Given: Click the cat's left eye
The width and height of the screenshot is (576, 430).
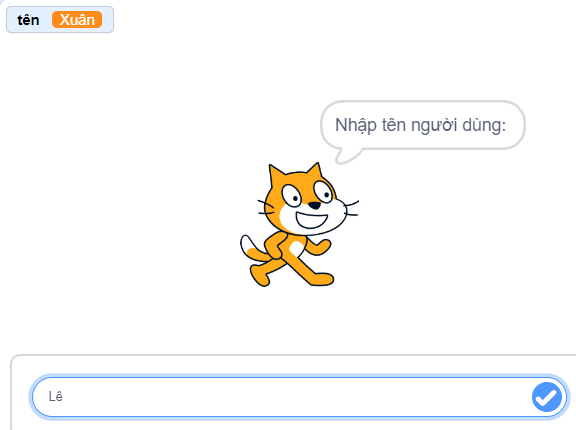Looking at the screenshot, I should point(292,196).
